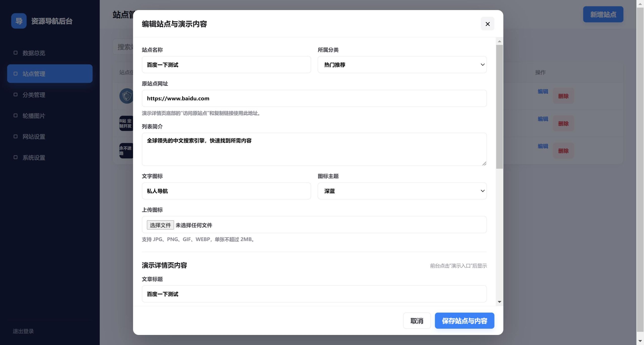Open the 图标主题 dropdown

402,191
